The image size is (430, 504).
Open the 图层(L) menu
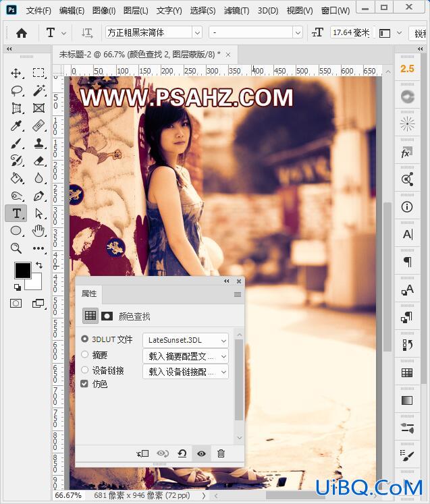point(136,11)
